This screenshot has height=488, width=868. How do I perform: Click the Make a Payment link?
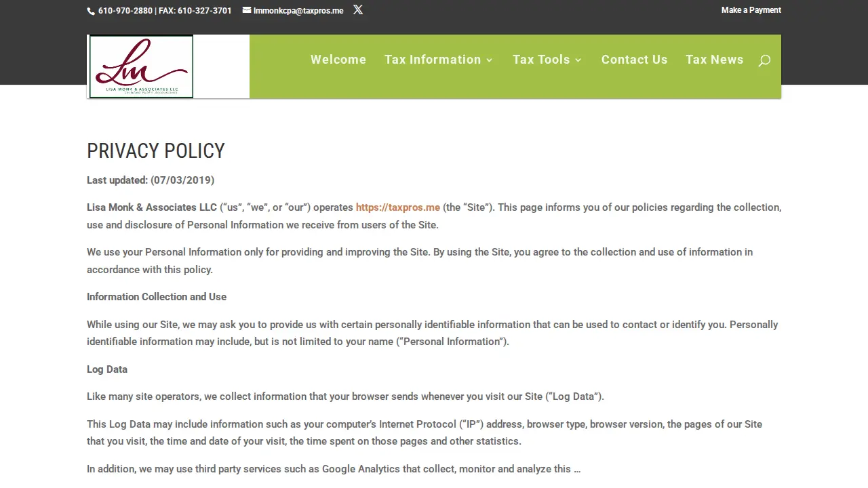(751, 10)
